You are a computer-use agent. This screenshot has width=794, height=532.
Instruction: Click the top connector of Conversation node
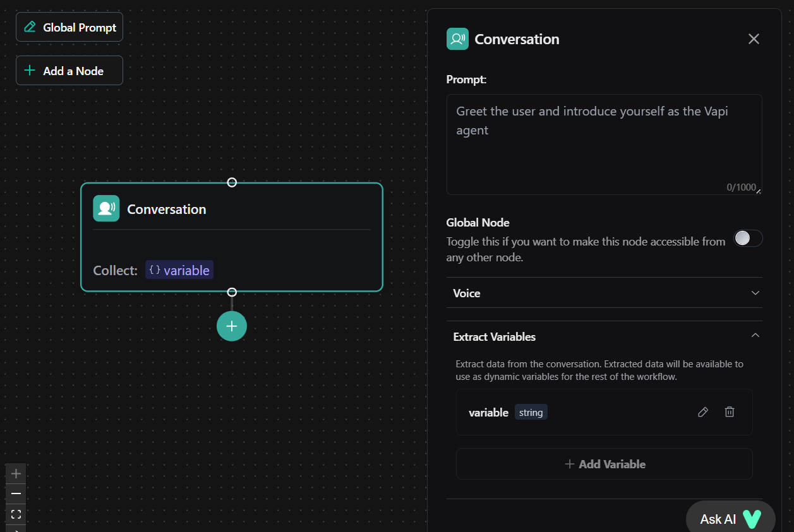pyautogui.click(x=232, y=182)
